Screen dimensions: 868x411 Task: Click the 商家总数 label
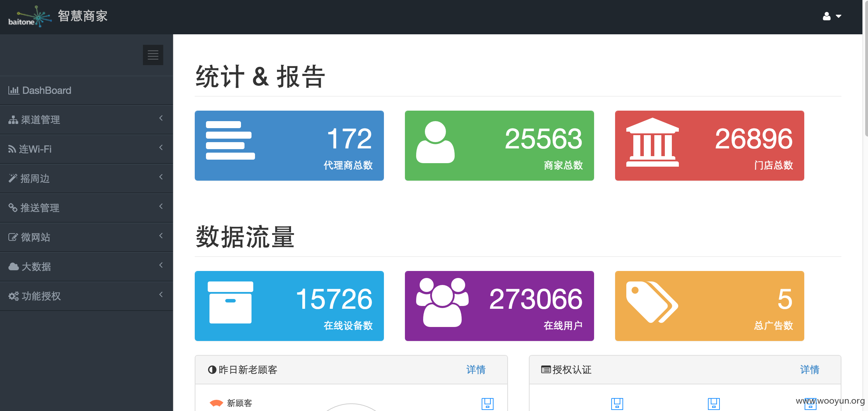coord(563,165)
